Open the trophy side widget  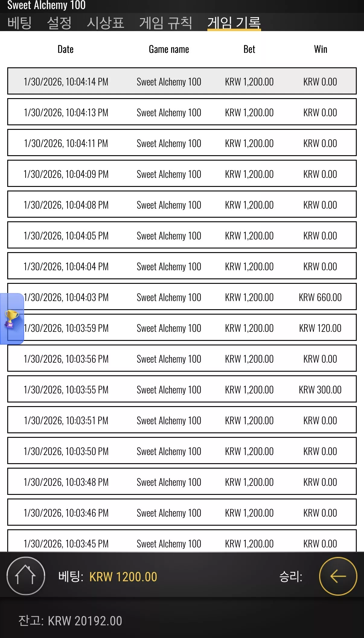[12, 319]
